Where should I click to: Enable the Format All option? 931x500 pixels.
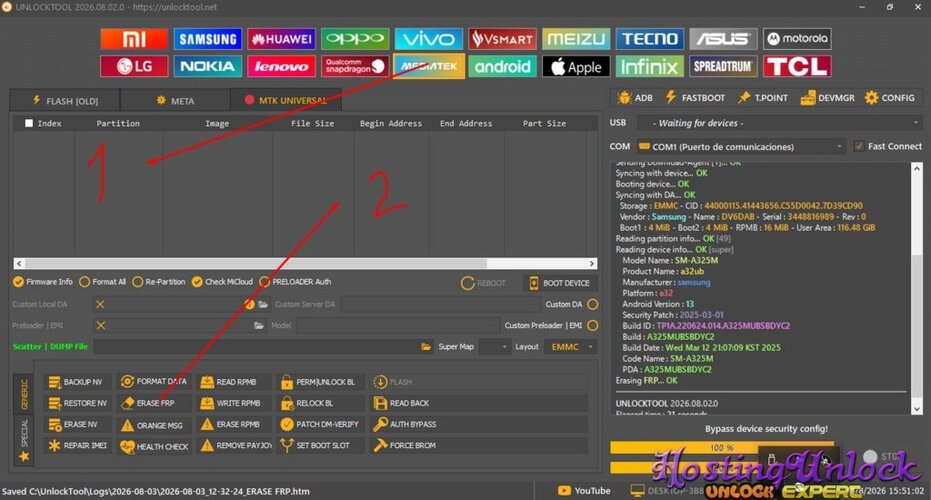pos(103,282)
